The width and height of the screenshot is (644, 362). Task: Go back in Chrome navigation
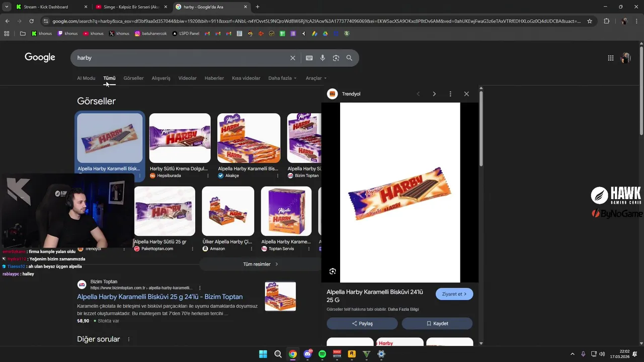(x=7, y=21)
